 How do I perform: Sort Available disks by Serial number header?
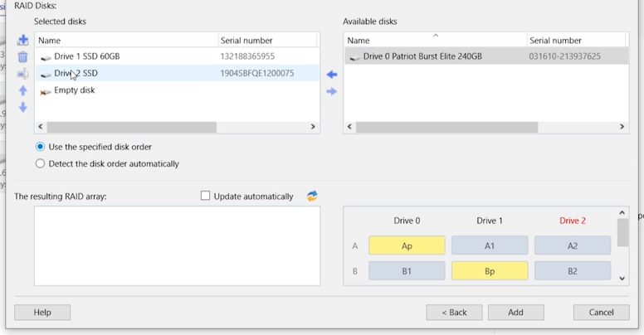576,41
